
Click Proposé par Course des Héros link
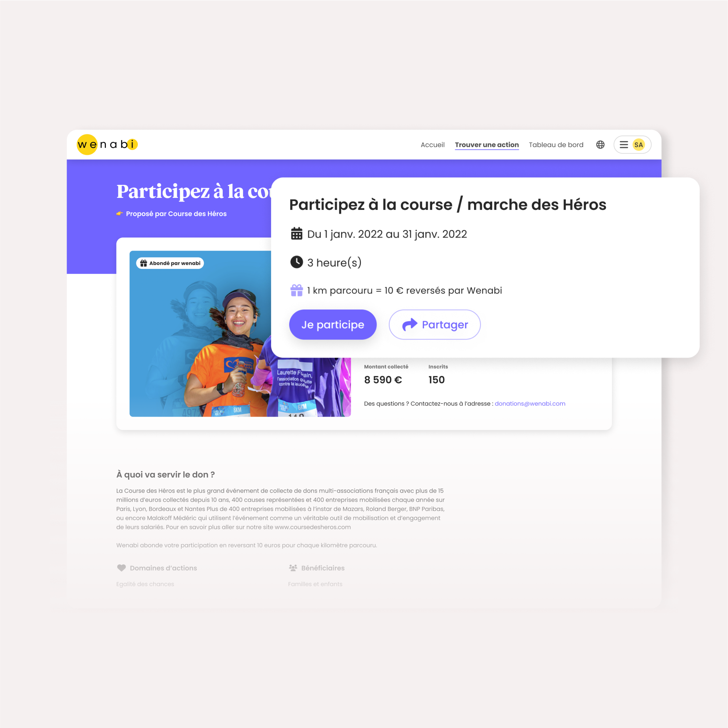click(176, 214)
